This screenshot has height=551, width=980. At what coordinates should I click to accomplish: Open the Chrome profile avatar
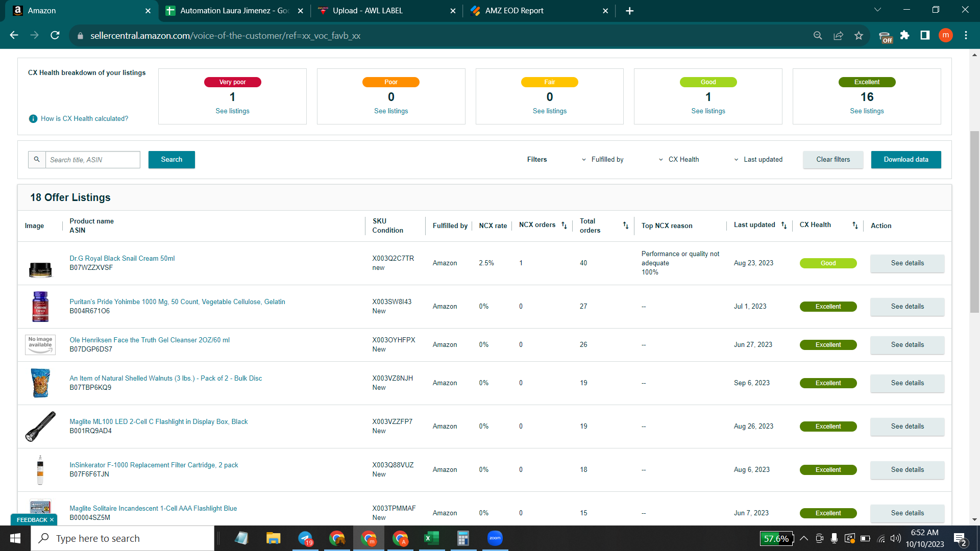click(x=946, y=35)
